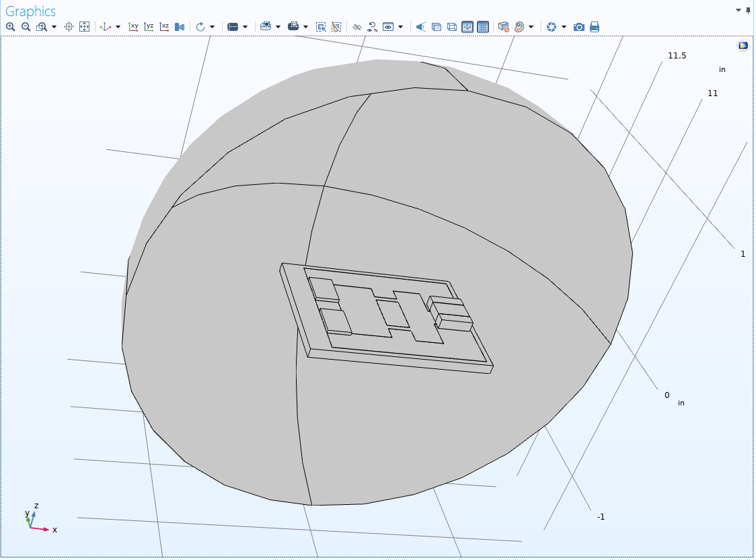The width and height of the screenshot is (756, 560).
Task: Open the view visibility eye dropdown menu
Action: (400, 27)
